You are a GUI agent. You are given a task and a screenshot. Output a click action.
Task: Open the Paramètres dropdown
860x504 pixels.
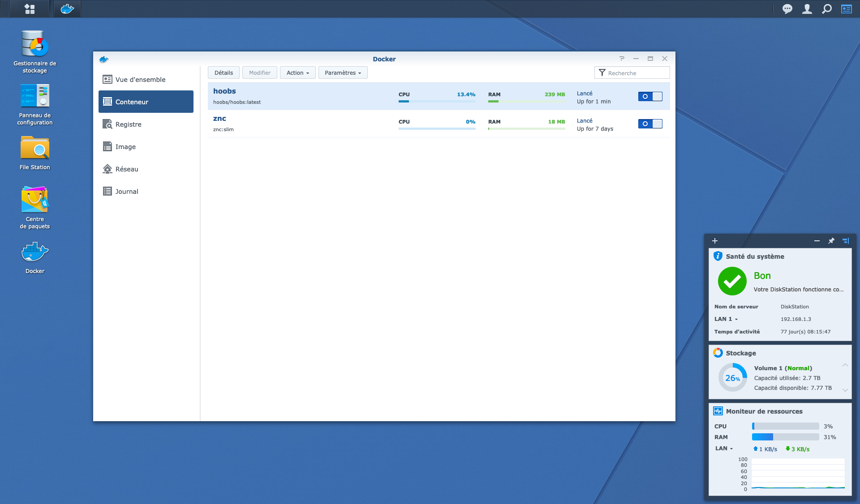point(343,73)
